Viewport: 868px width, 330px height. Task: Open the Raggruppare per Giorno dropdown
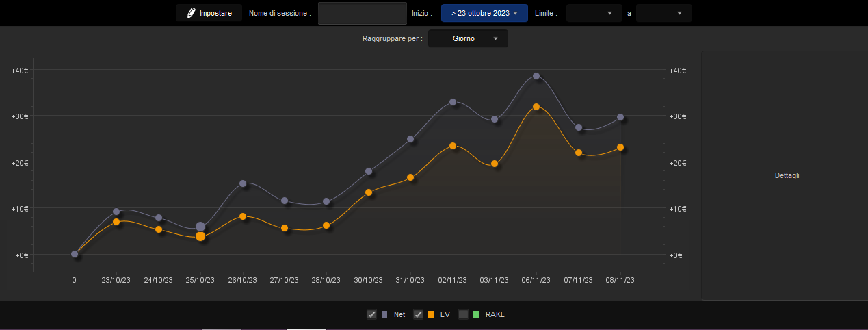pos(468,39)
